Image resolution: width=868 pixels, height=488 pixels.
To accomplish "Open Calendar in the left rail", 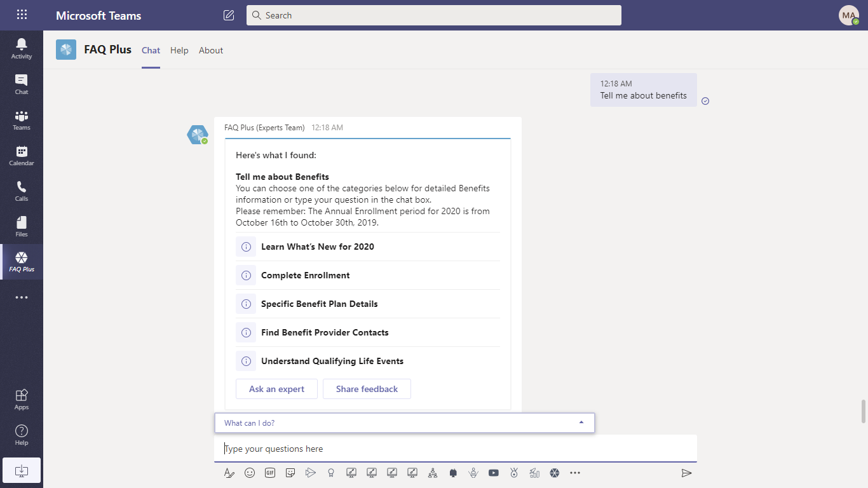I will [x=22, y=155].
